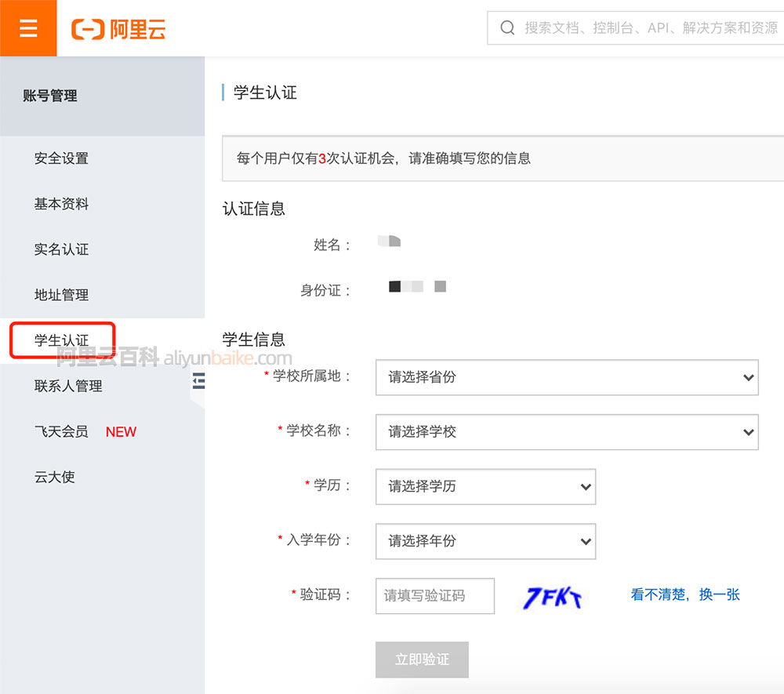Click the 身份证 label
The height and width of the screenshot is (694, 784).
point(325,290)
